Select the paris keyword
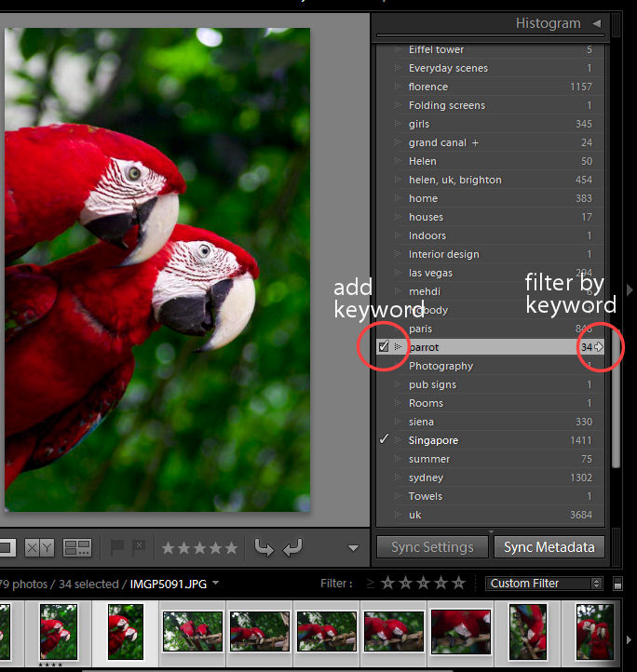This screenshot has height=672, width=637. click(420, 329)
